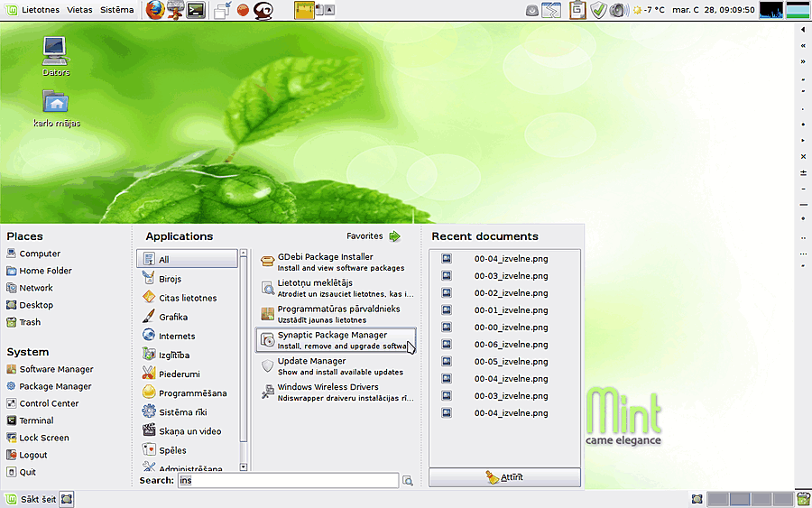Image resolution: width=812 pixels, height=508 pixels.
Task: Launch Update Manager from results
Action: 336,366
